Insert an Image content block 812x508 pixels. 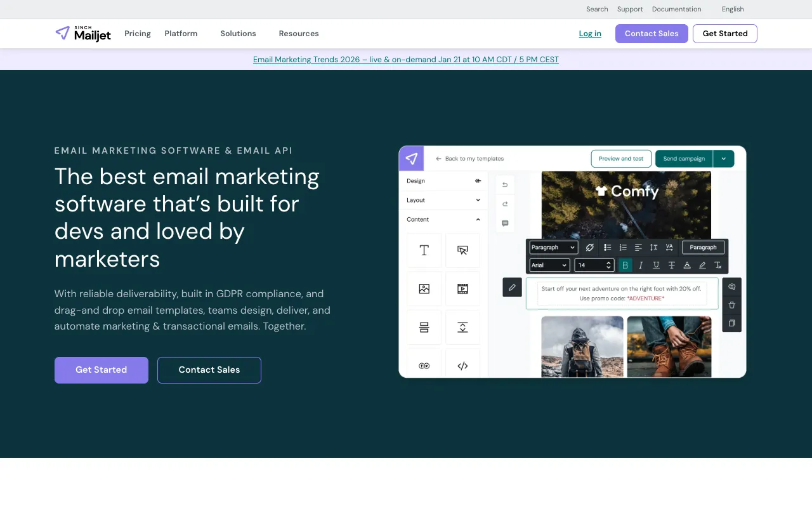click(x=424, y=289)
